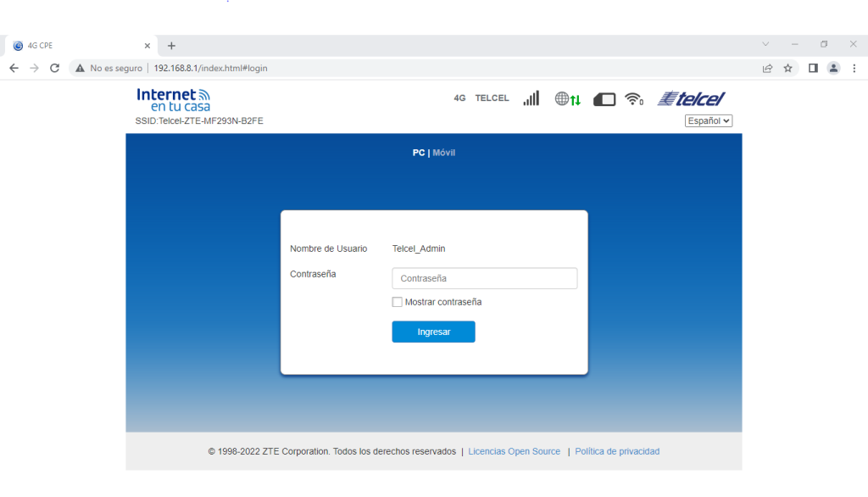Click the Telcel brand logo
Screen dimensions: 868x497
click(691, 98)
